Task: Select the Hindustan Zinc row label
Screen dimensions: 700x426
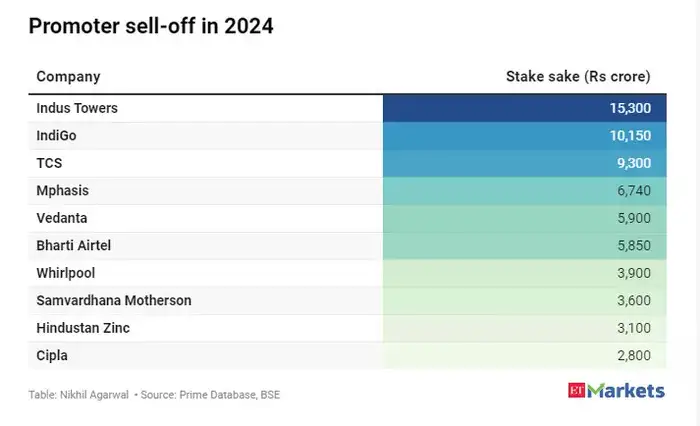Action: (x=83, y=328)
